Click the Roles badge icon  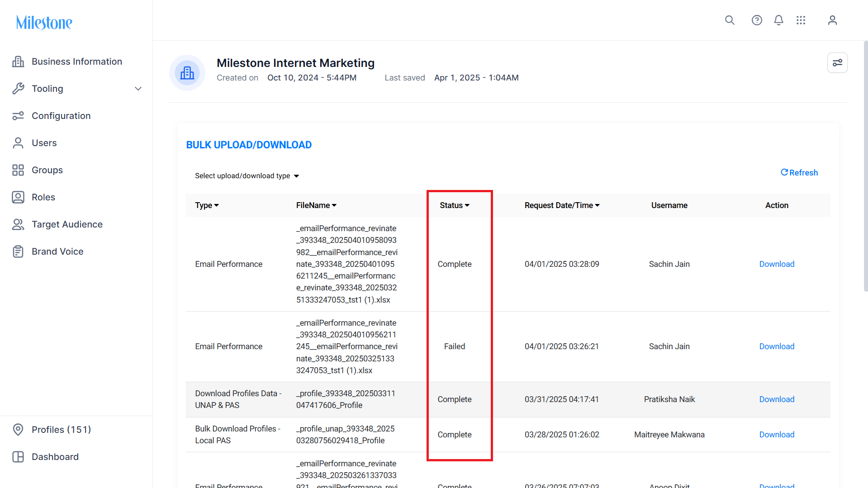point(18,197)
